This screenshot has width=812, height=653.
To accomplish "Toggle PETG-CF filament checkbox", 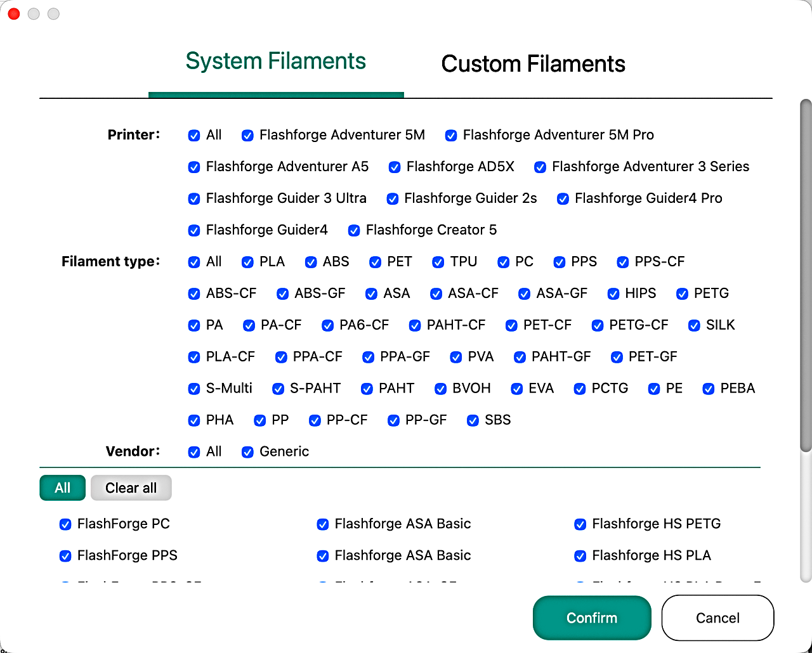I will coord(598,325).
